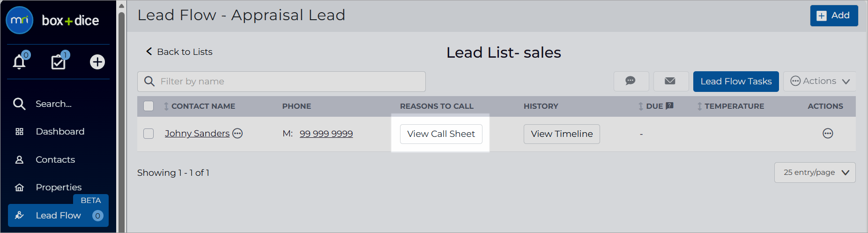Expand the Actions dropdown
Screen dimensions: 868x233
click(x=819, y=81)
